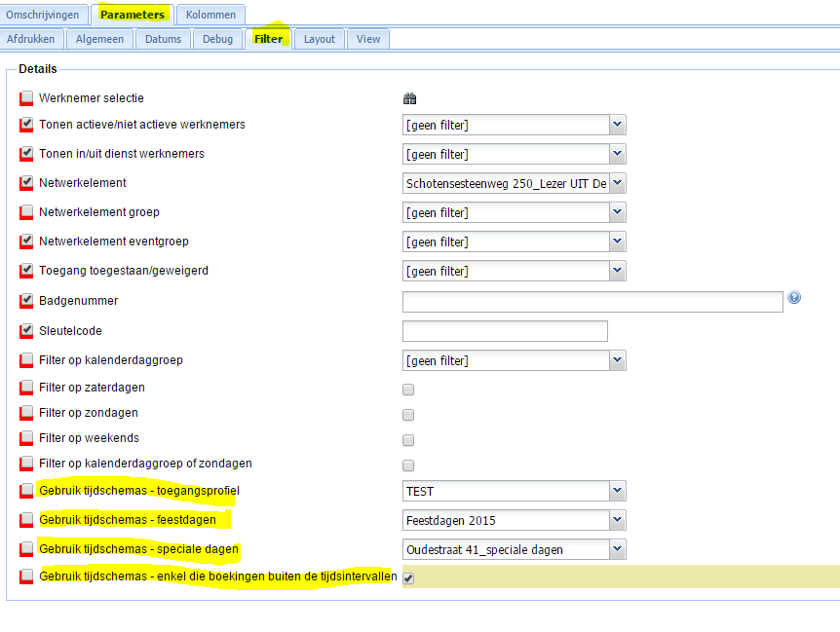Switch to the View sub-tab
The height and width of the screenshot is (632, 840).
coord(368,39)
